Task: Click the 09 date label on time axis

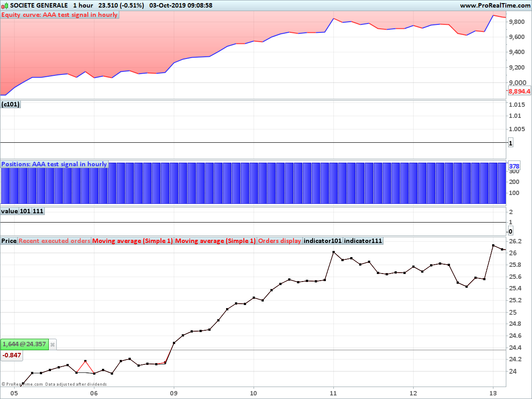Action: tap(174, 393)
